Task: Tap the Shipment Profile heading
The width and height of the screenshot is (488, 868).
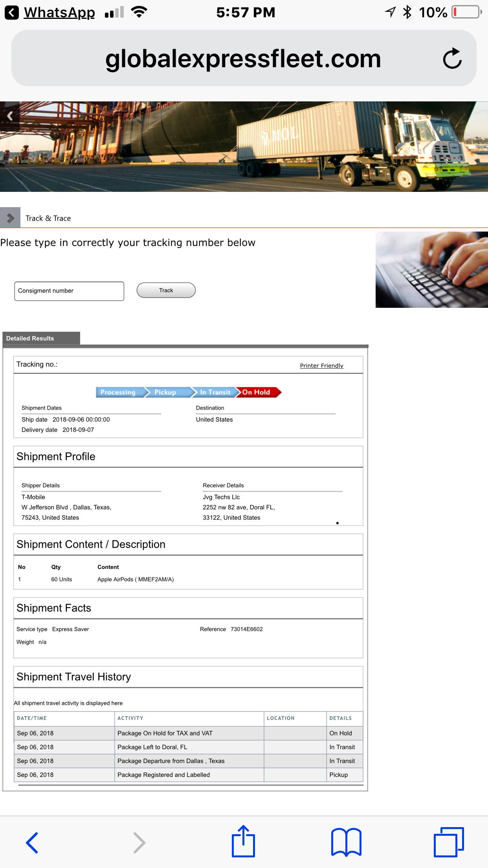Action: (x=56, y=456)
